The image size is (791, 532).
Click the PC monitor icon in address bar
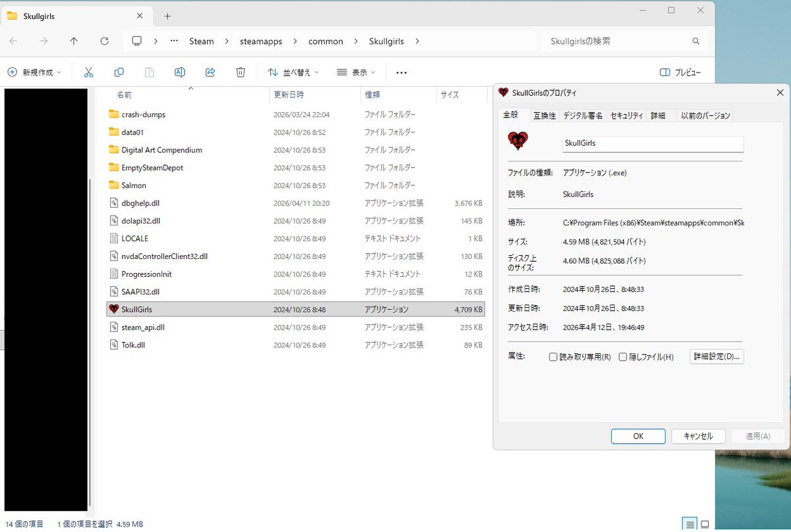pos(136,41)
